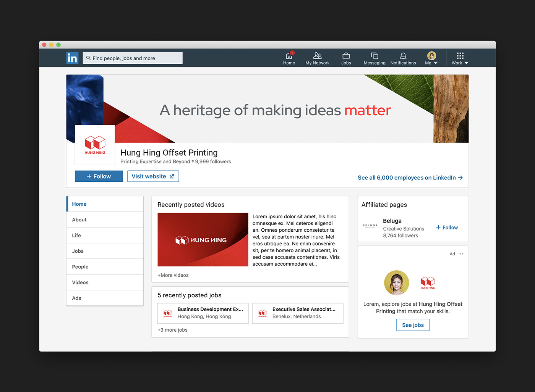Image resolution: width=535 pixels, height=392 pixels.
Task: Click the Beluga affiliated page logo
Action: click(x=370, y=226)
